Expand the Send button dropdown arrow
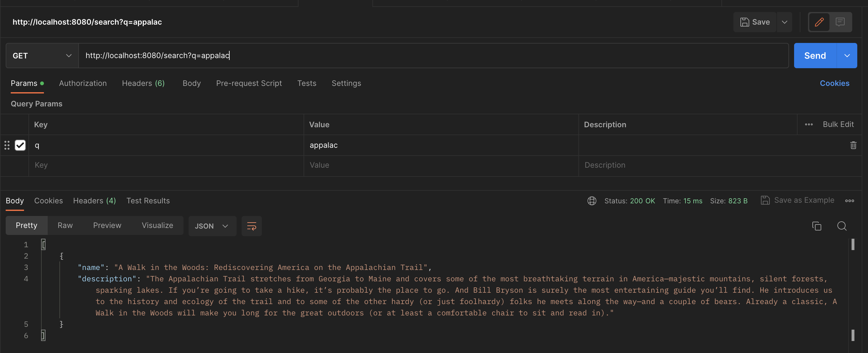868x353 pixels. [847, 56]
